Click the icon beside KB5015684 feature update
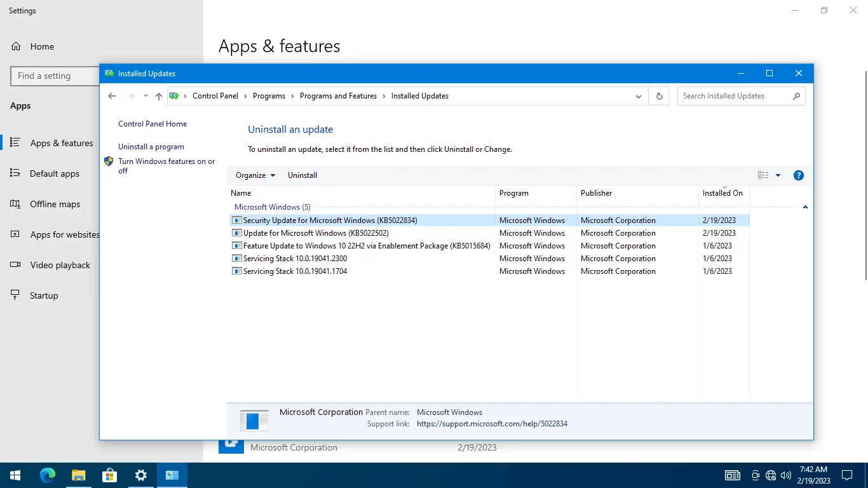The height and width of the screenshot is (488, 868). click(237, 246)
